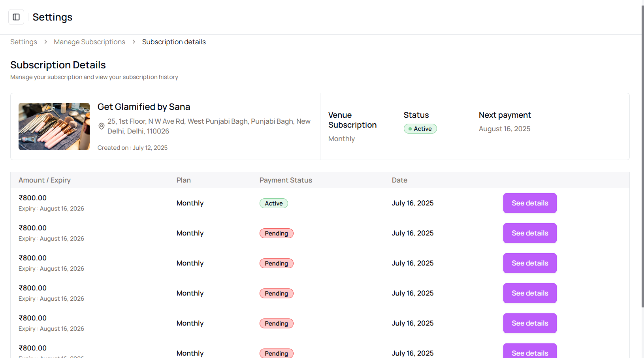This screenshot has height=358, width=644.
Task: Click the location pin icon by address
Action: pos(102,126)
